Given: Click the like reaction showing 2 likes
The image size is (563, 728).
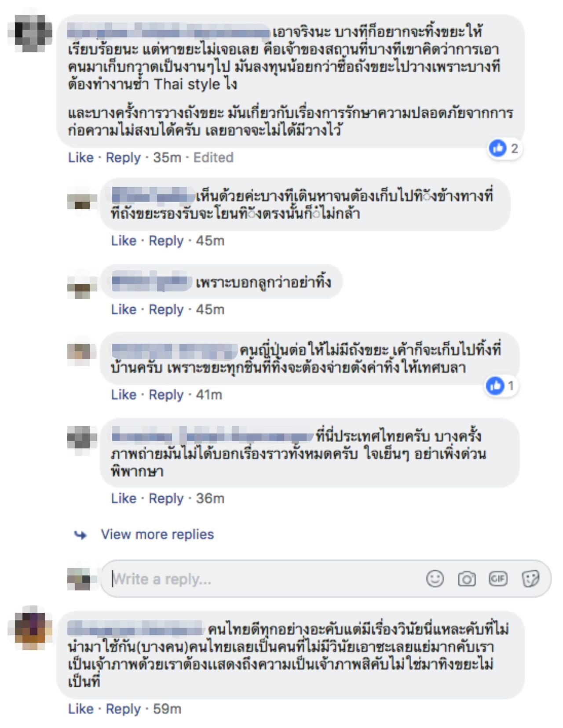Looking at the screenshot, I should point(504,149).
